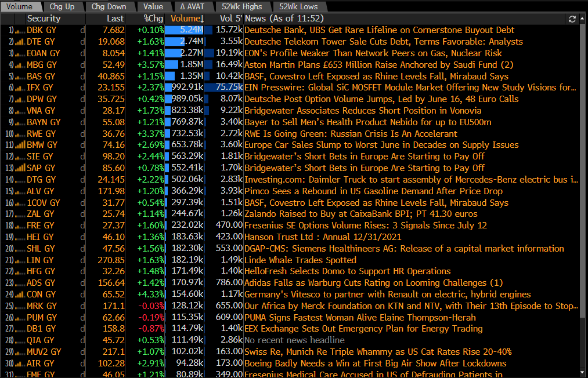Select the RWE GY security ticker
588x378 pixels.
[x=41, y=134]
